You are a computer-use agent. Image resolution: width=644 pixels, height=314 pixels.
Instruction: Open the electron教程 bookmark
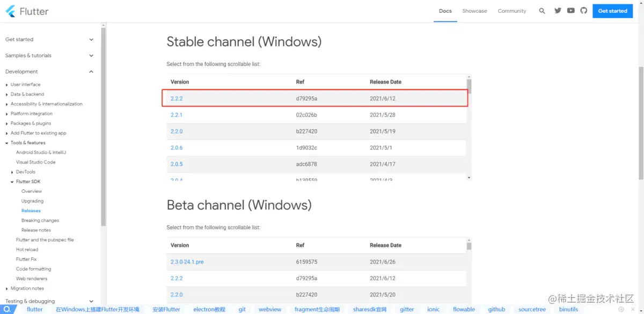point(209,309)
